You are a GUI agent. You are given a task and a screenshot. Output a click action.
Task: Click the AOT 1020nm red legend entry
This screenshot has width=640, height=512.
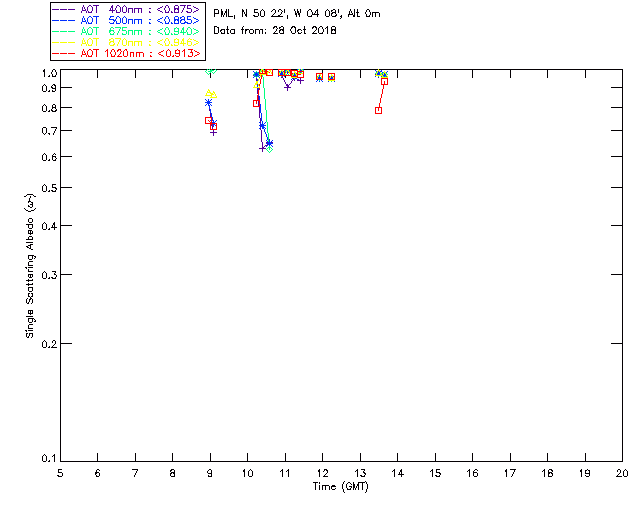127,53
